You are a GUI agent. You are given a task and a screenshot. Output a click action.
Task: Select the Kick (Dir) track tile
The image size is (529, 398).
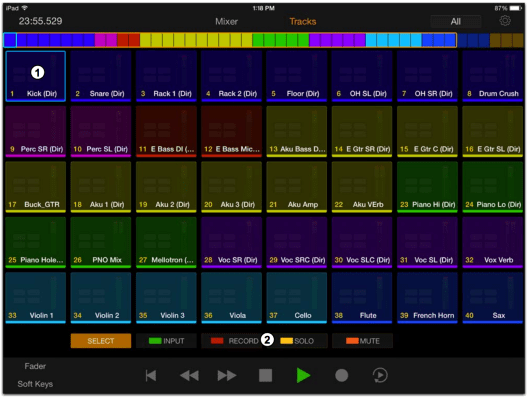coord(35,76)
